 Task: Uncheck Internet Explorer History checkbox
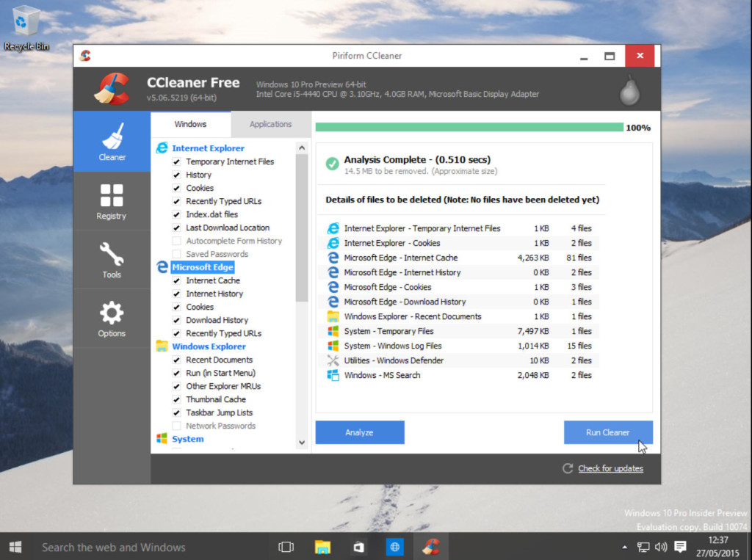pos(176,175)
